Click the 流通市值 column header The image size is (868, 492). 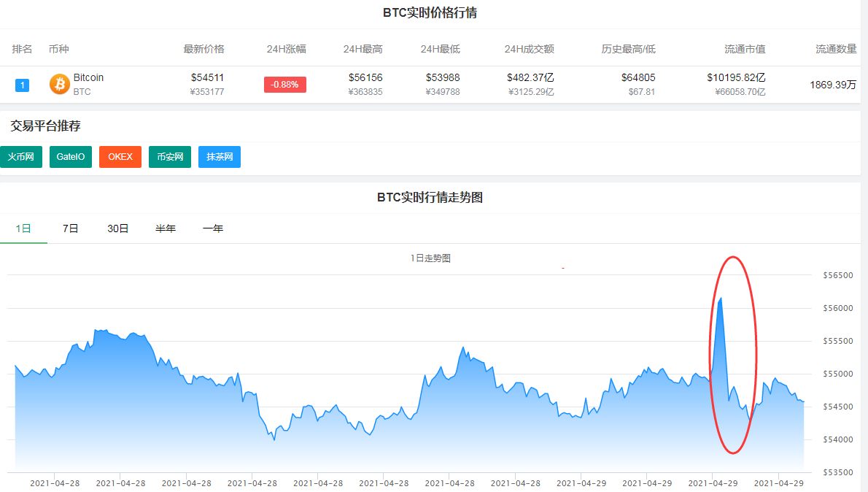click(x=745, y=49)
